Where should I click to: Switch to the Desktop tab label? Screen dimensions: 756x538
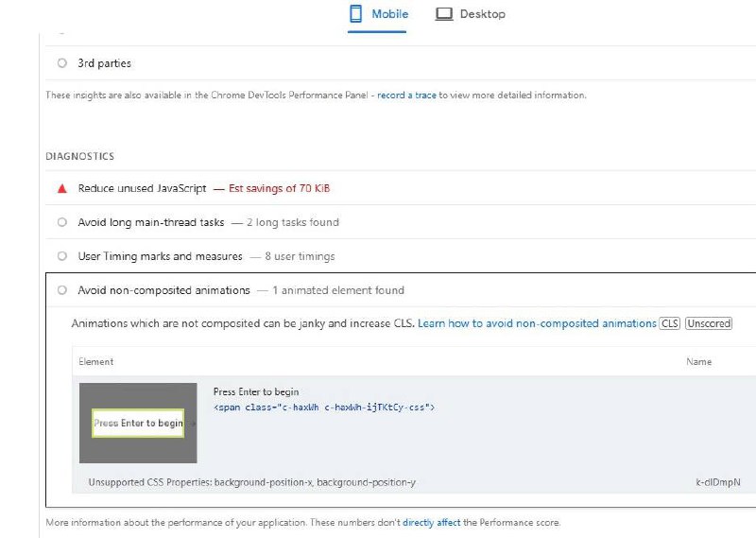[x=482, y=14]
